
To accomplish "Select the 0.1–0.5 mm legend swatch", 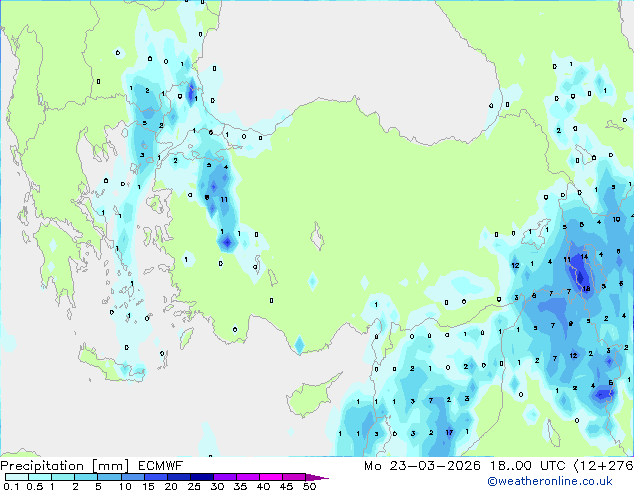I will (x=17, y=477).
